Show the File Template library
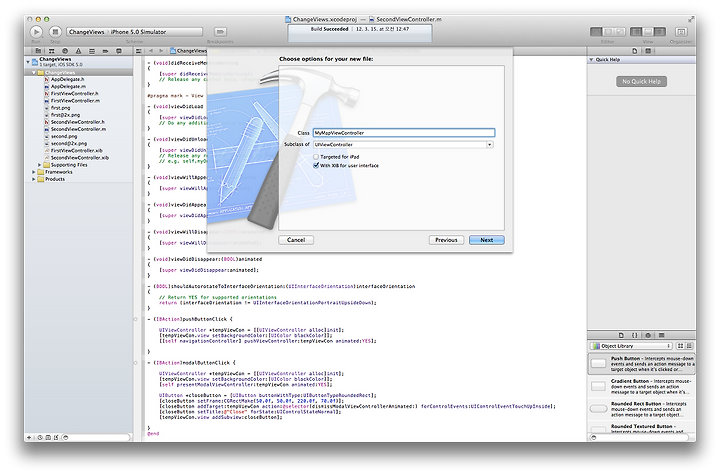This screenshot has width=720, height=475. [621, 335]
